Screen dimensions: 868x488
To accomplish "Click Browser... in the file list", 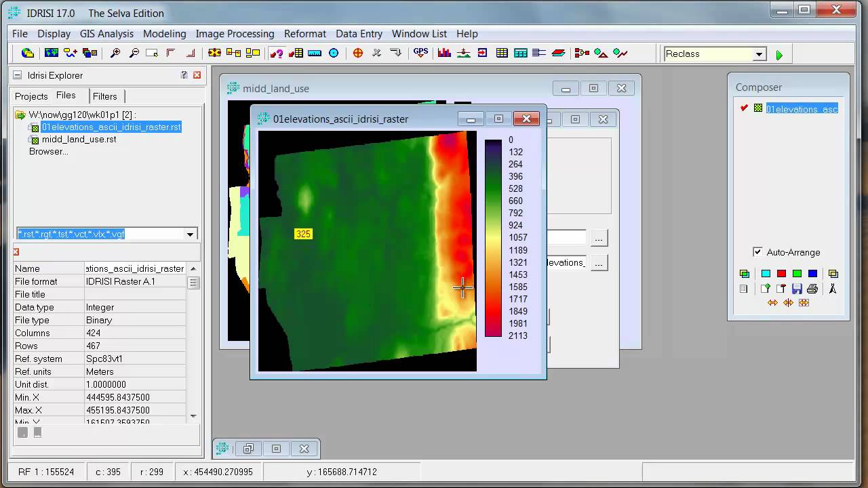I will (48, 151).
